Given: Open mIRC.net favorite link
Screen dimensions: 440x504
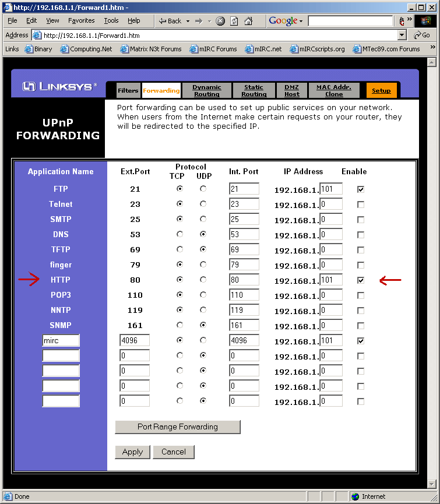Looking at the screenshot, I should point(263,49).
